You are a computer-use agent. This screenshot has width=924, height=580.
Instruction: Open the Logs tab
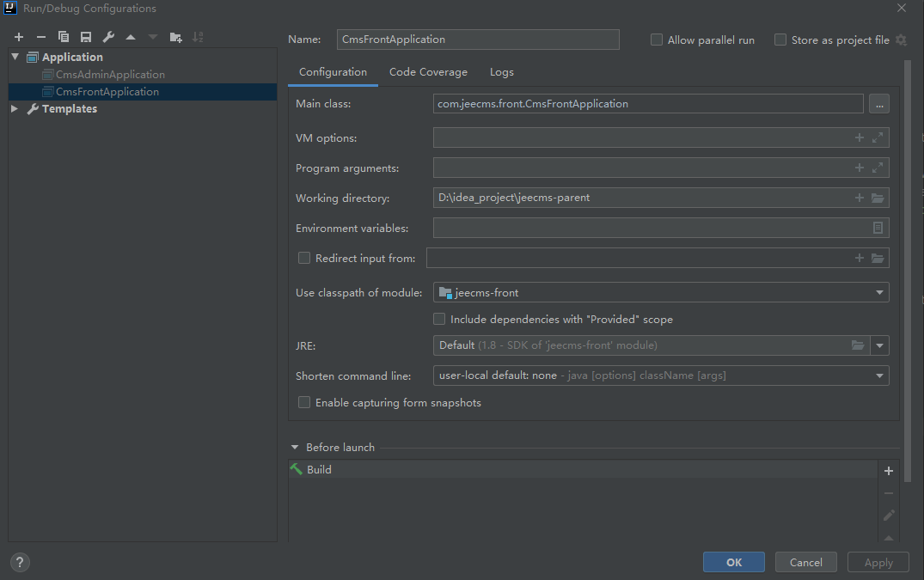[x=502, y=72]
